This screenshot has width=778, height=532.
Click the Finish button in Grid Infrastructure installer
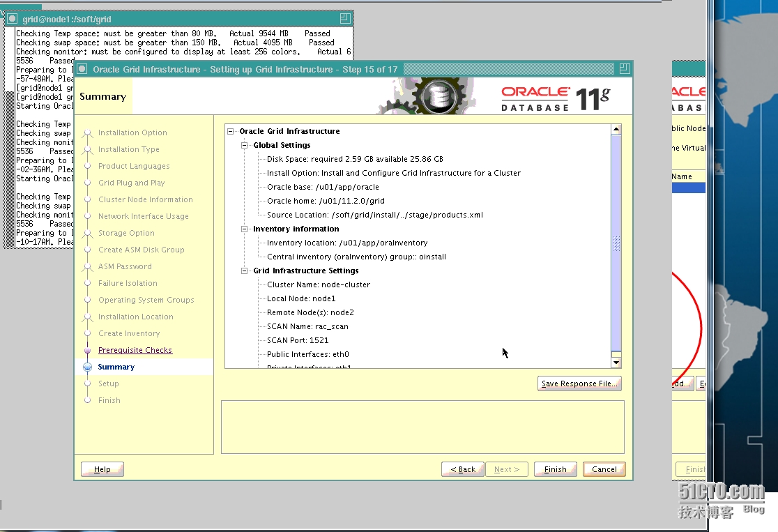click(555, 469)
